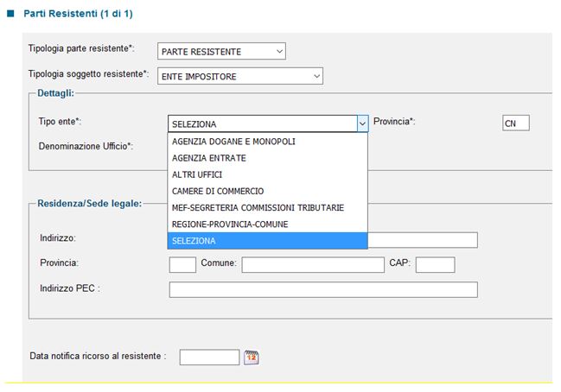Screen dimensions: 561x392
Task: Click the Data notifica ricorso date field
Action: [209, 357]
